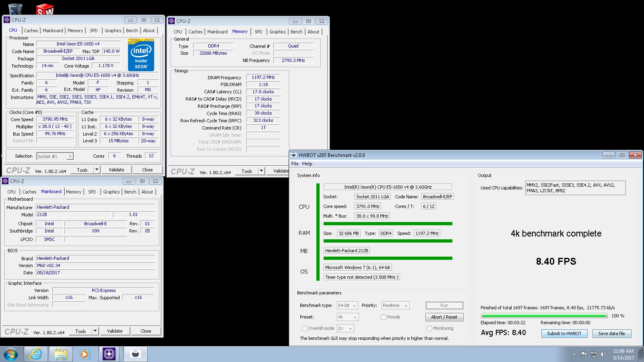Click the Hewlett-Packard 212B MB field
The height and width of the screenshot is (362, 644).
347,251
